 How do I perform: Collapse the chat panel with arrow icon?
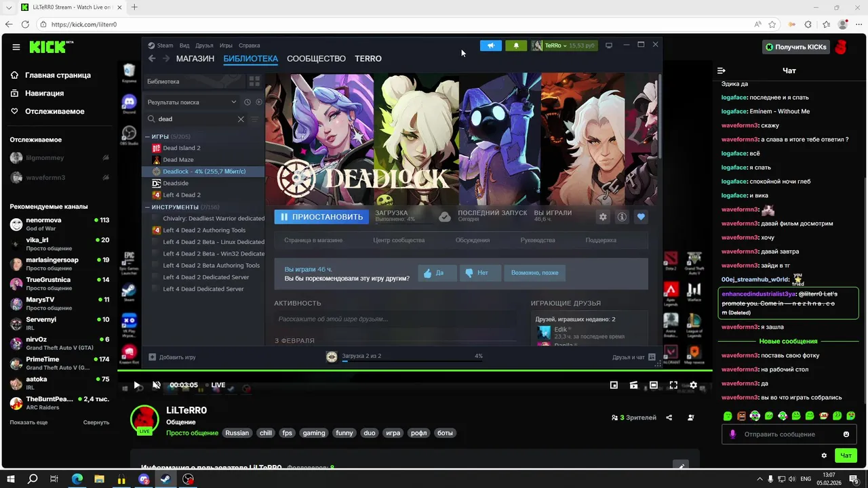point(722,70)
